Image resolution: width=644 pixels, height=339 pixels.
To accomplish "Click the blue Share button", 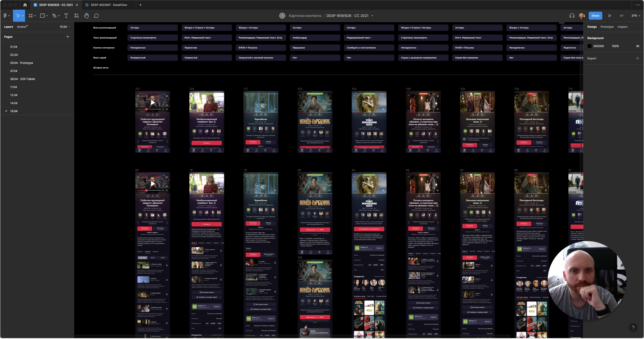I will pos(595,16).
